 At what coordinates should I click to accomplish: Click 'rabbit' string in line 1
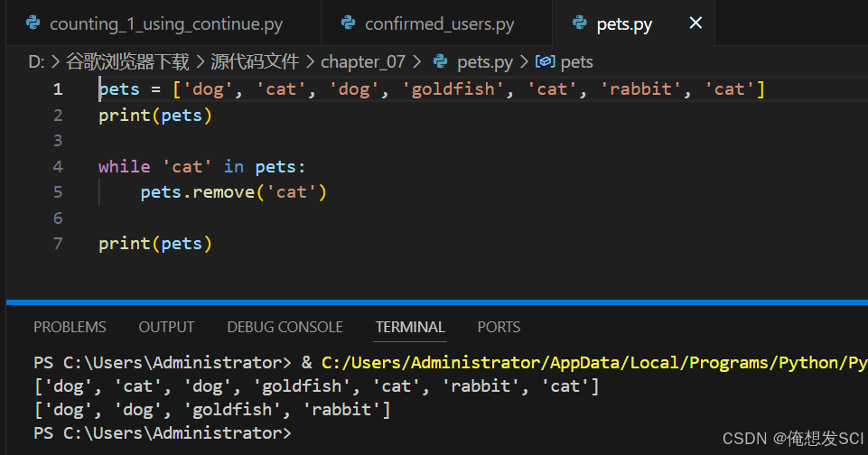[640, 89]
